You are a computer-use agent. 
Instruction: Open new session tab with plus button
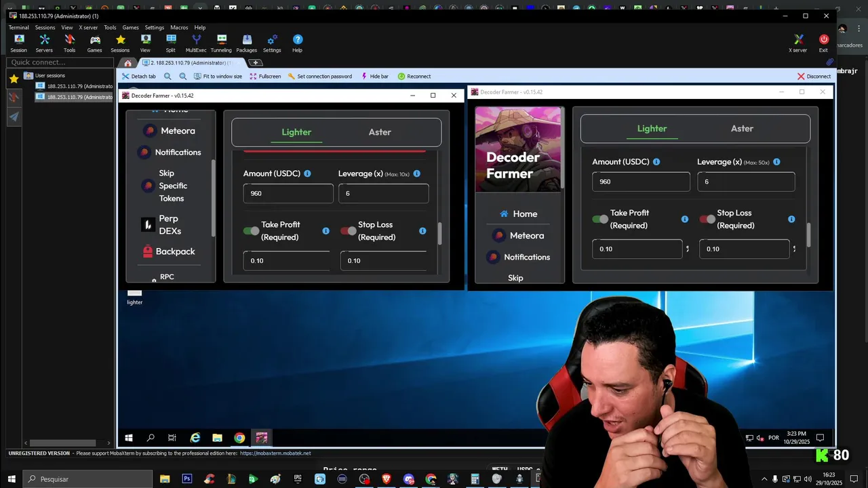click(x=255, y=63)
